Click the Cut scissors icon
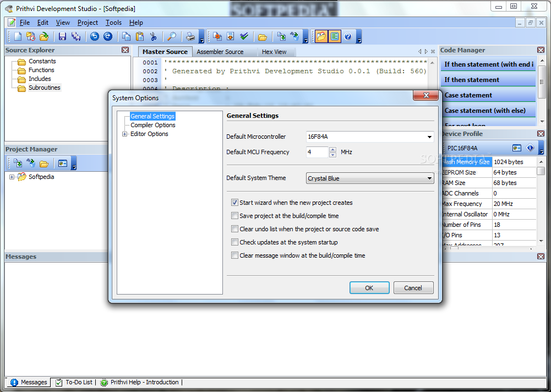 [153, 36]
